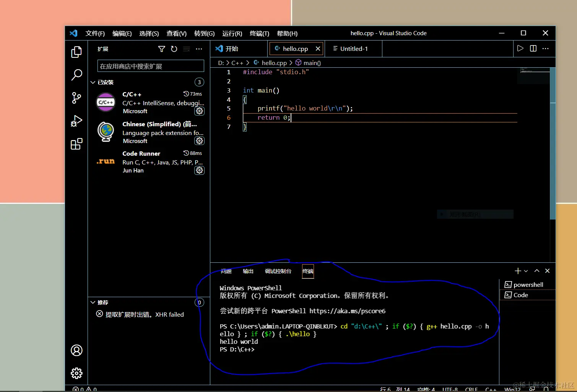Image resolution: width=577 pixels, height=392 pixels.
Task: Open extensions panel more actions menu
Action: pos(199,49)
